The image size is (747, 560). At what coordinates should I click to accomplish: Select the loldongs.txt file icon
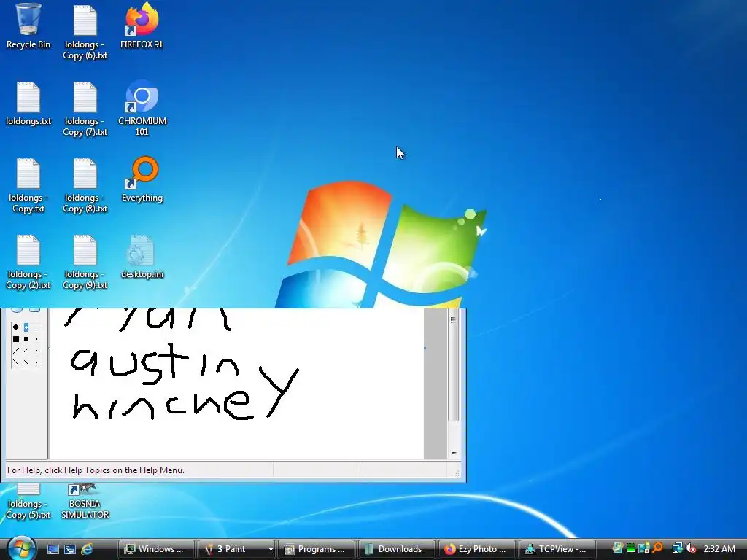pos(28,104)
